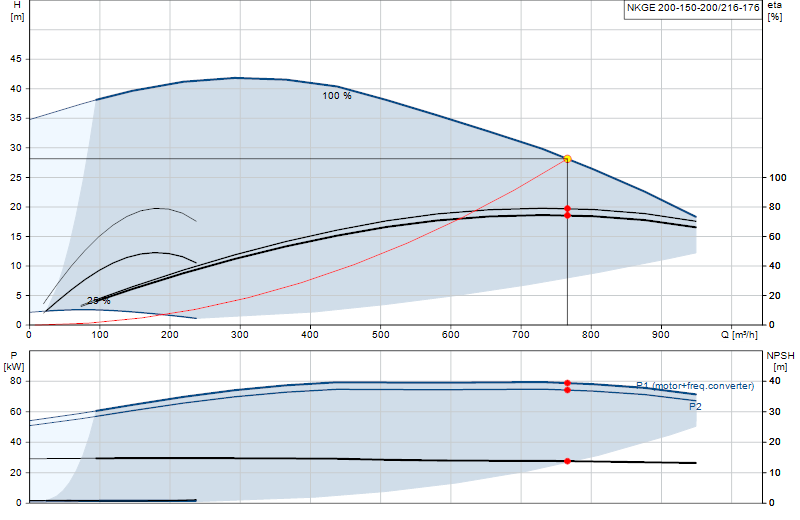Click the "H [m]" axis title
Image resolution: width=800 pixels, height=520 pixels.
[17, 11]
